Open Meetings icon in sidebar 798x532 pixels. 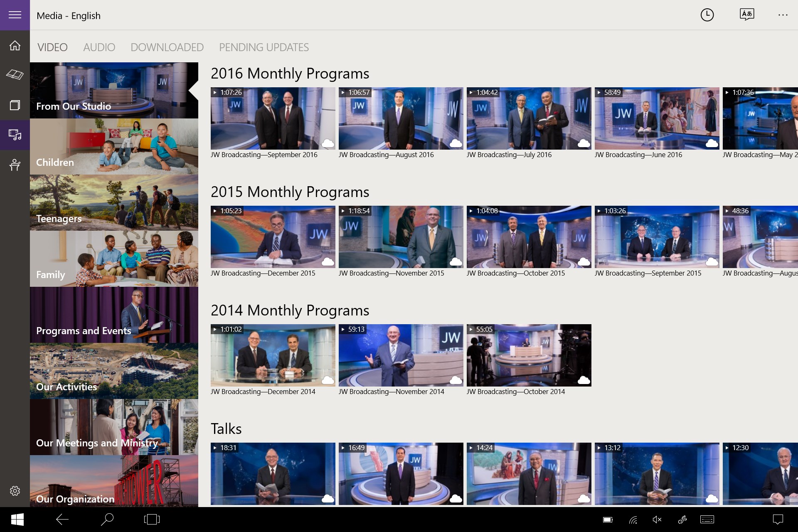[15, 165]
